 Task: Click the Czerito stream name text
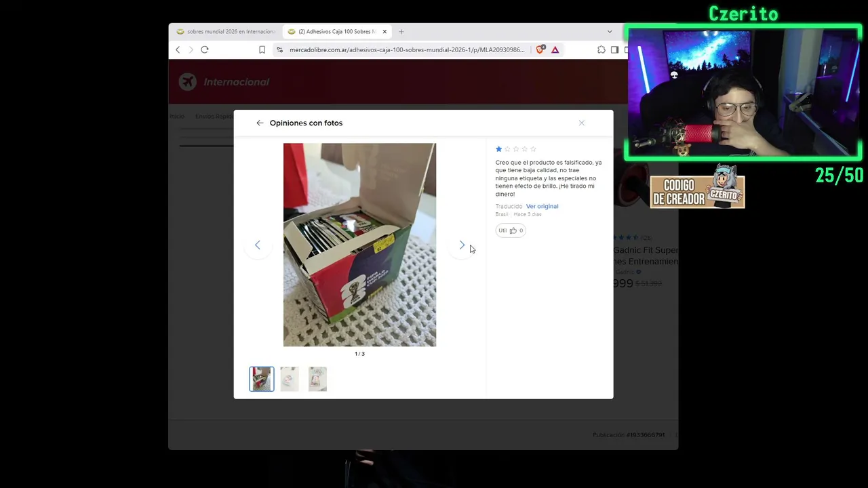pos(744,14)
